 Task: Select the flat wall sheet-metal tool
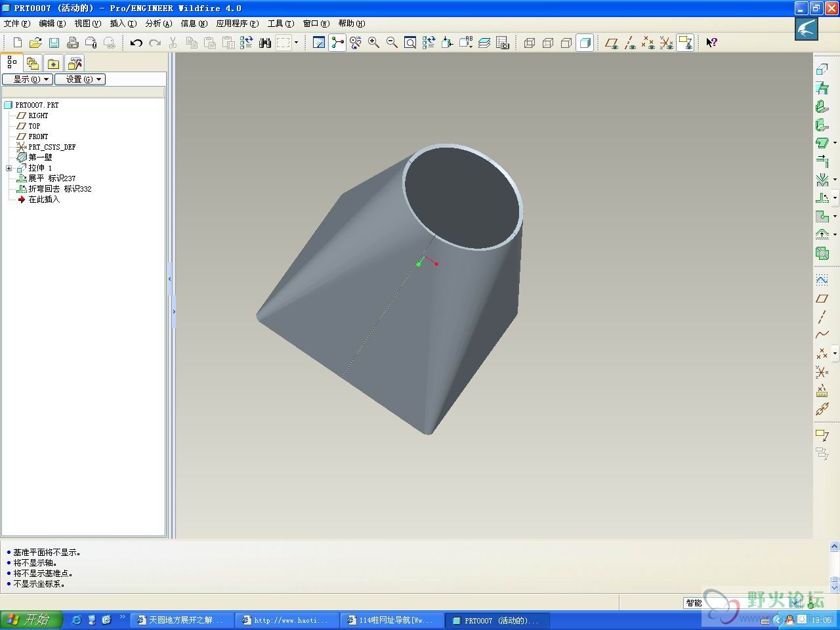822,106
